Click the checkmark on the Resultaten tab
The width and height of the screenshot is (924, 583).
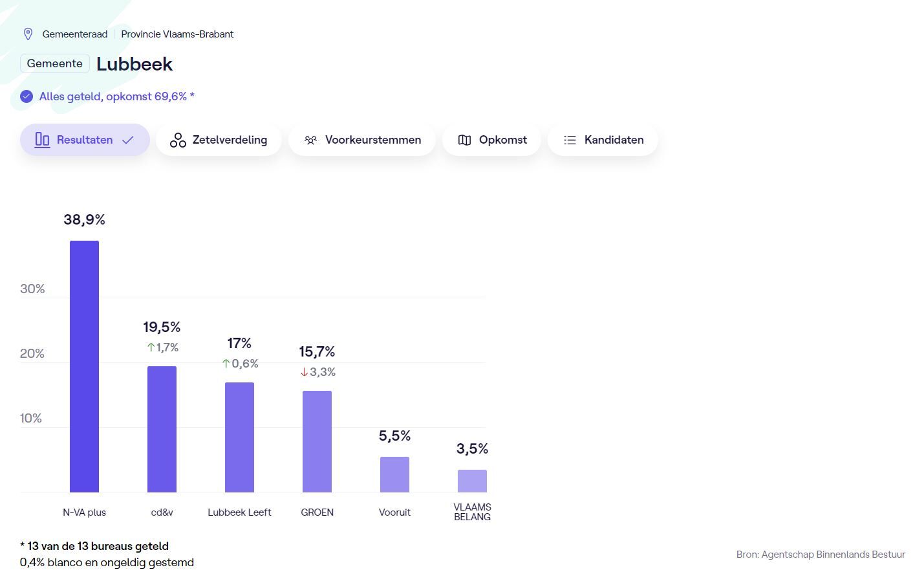coord(128,140)
